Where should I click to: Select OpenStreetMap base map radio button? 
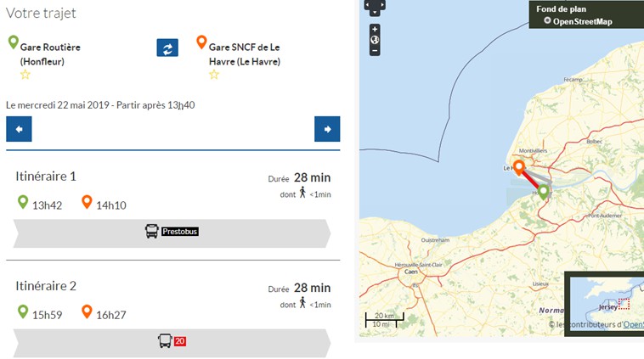(x=547, y=20)
